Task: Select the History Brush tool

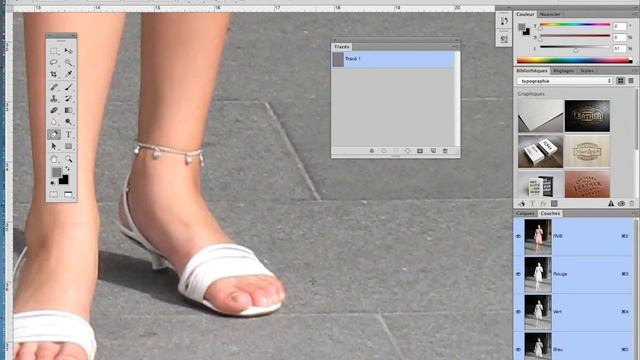Action: (69, 98)
